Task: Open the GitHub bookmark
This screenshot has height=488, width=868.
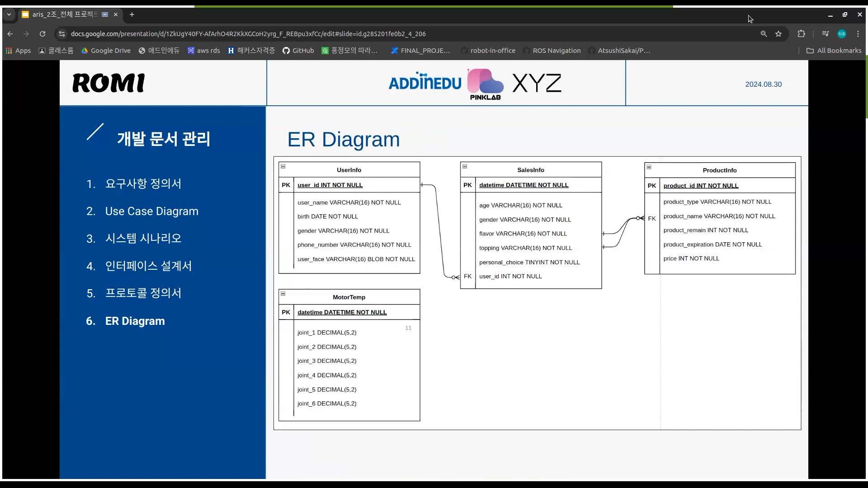Action: pos(298,51)
